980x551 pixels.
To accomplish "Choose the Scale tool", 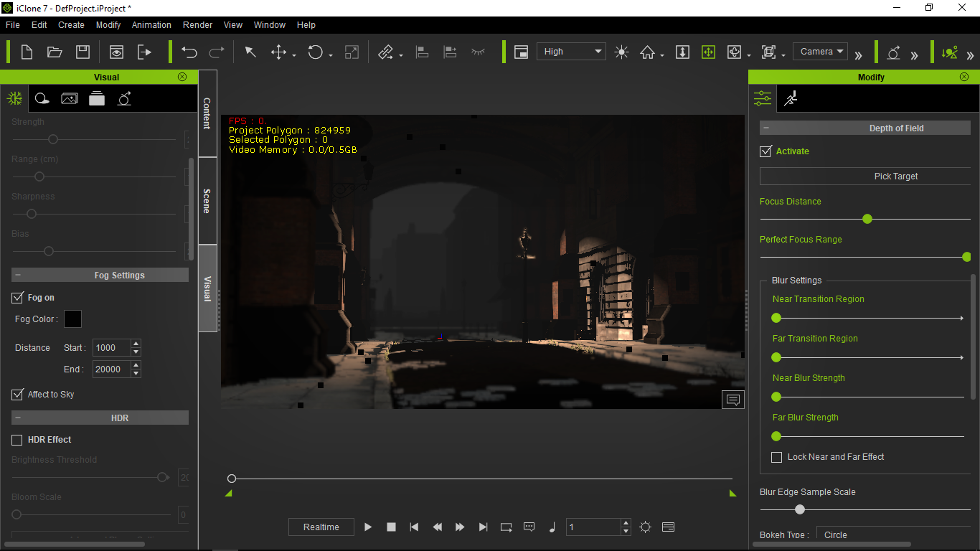I will (352, 52).
